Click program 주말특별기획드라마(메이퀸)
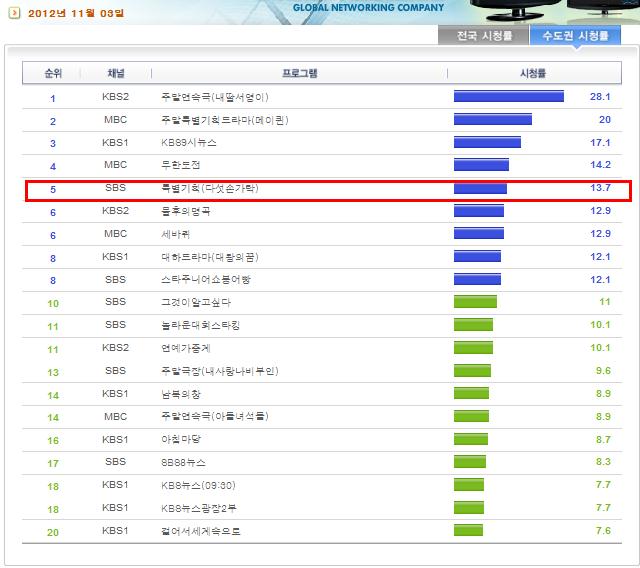This screenshot has height=568, width=640. [224, 120]
